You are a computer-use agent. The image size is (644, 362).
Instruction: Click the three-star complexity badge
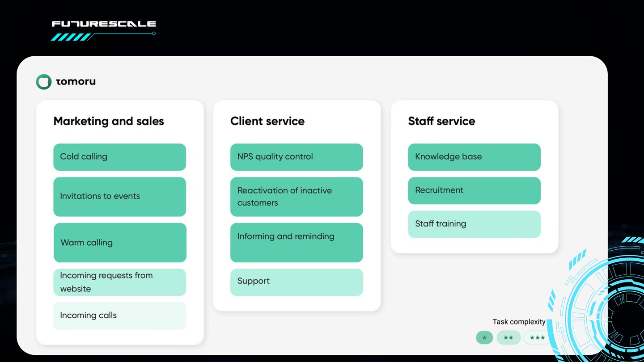(536, 337)
